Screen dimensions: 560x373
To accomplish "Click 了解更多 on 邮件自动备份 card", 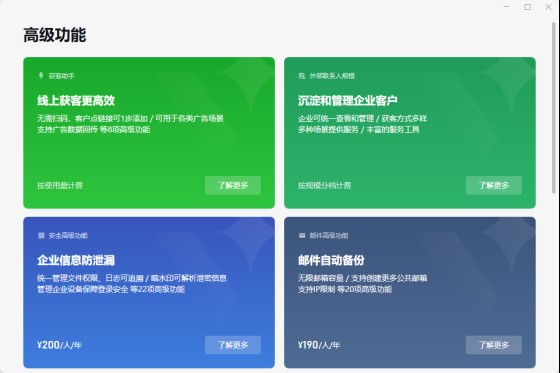I will point(494,345).
